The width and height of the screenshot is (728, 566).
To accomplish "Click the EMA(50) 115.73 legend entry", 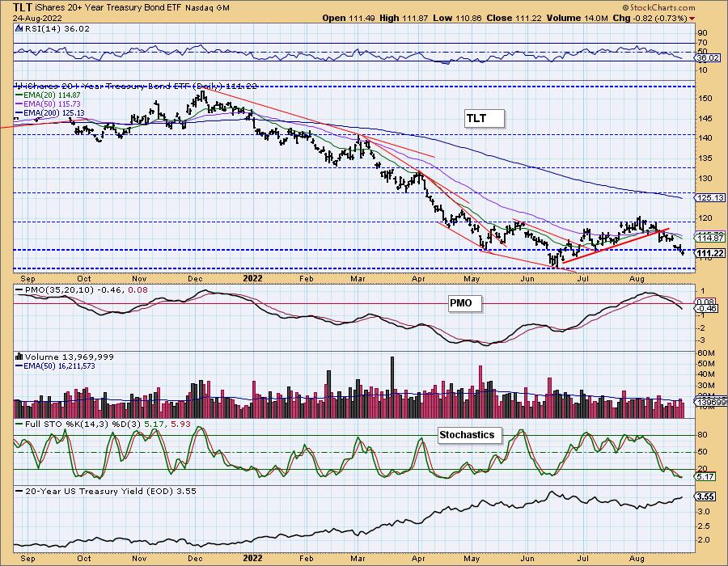I will tap(48, 104).
